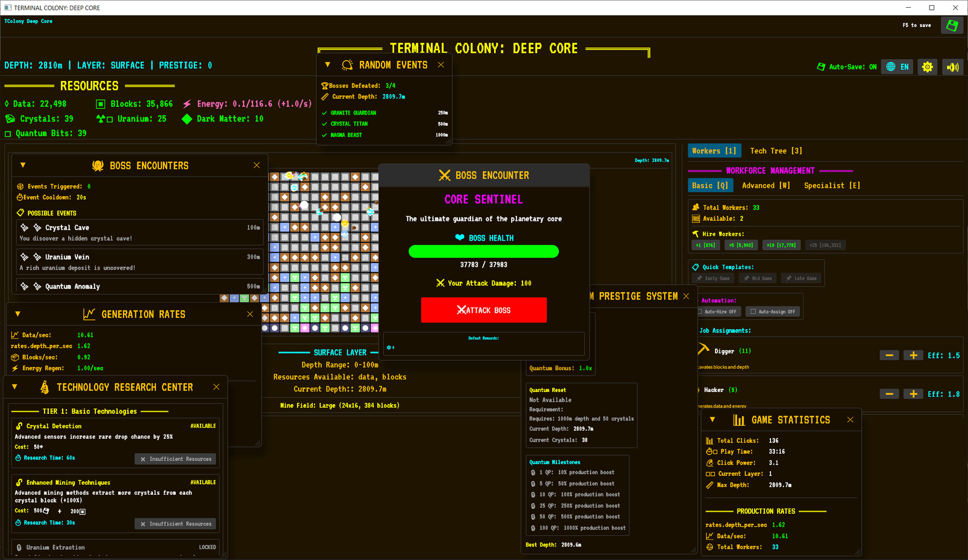968x560 pixels.
Task: Collapse the Technology Research Center panel
Action: pyautogui.click(x=14, y=386)
